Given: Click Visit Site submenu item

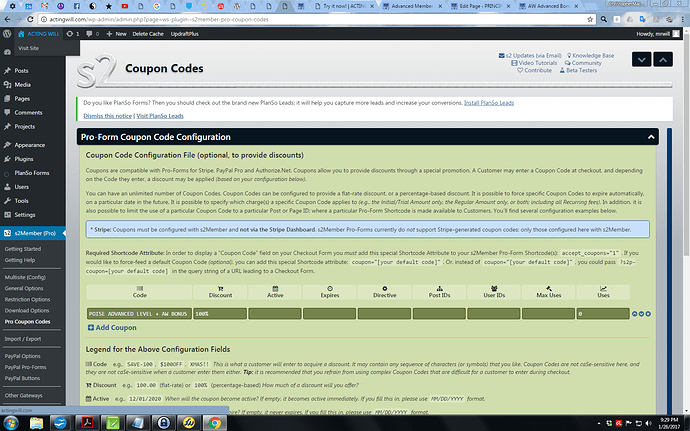Looking at the screenshot, I should tap(29, 48).
